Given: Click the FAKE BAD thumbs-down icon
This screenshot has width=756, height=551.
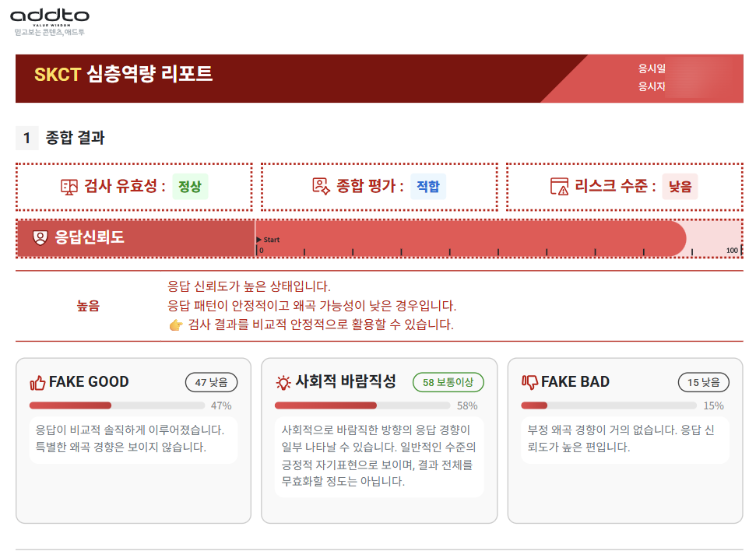Looking at the screenshot, I should pyautogui.click(x=529, y=383).
